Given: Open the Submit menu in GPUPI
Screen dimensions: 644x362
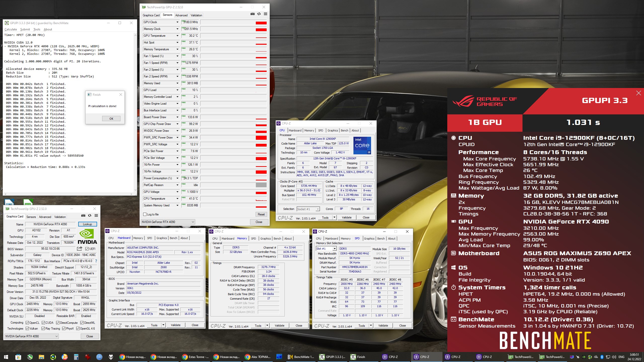Looking at the screenshot, I should point(25,29).
